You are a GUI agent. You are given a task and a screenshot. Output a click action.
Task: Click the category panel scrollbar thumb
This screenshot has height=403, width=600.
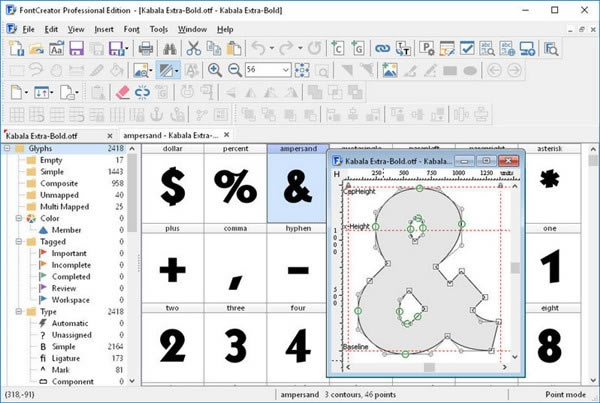pos(132,193)
